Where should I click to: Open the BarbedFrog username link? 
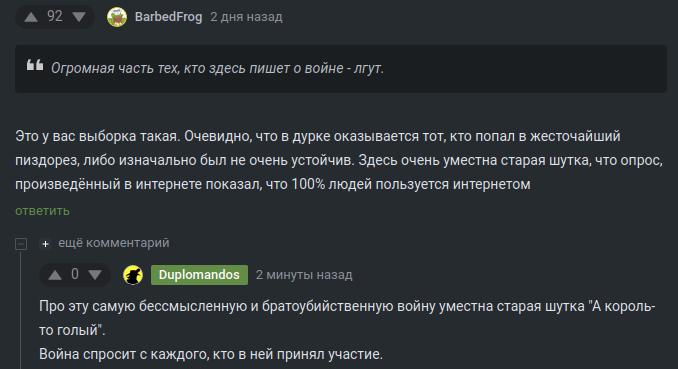point(168,17)
